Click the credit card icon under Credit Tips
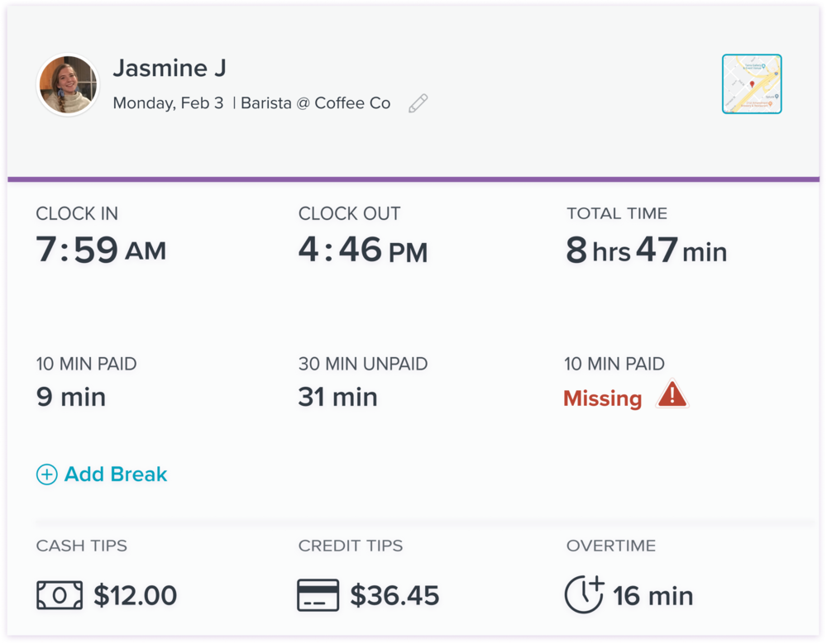This screenshot has width=827, height=644. tap(318, 595)
